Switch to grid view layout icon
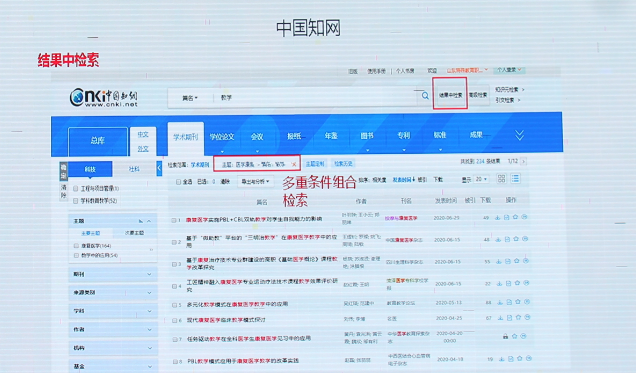Viewport: 636px width, 373px height. point(501,179)
